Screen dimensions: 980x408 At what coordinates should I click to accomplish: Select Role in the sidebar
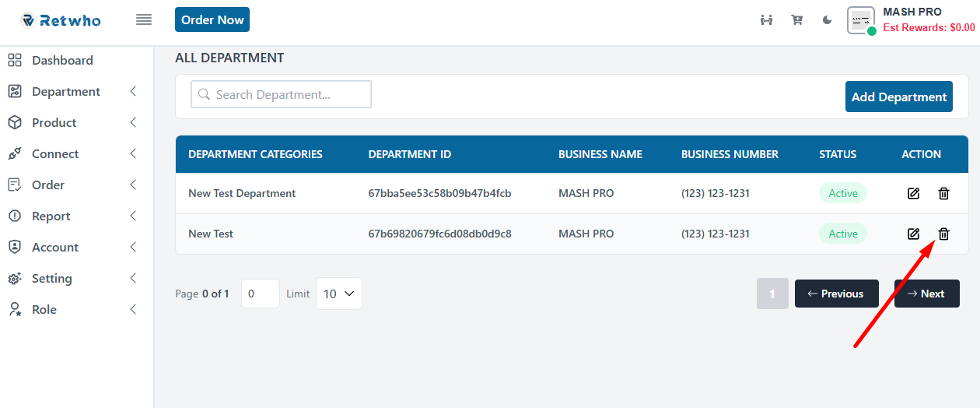coord(44,309)
